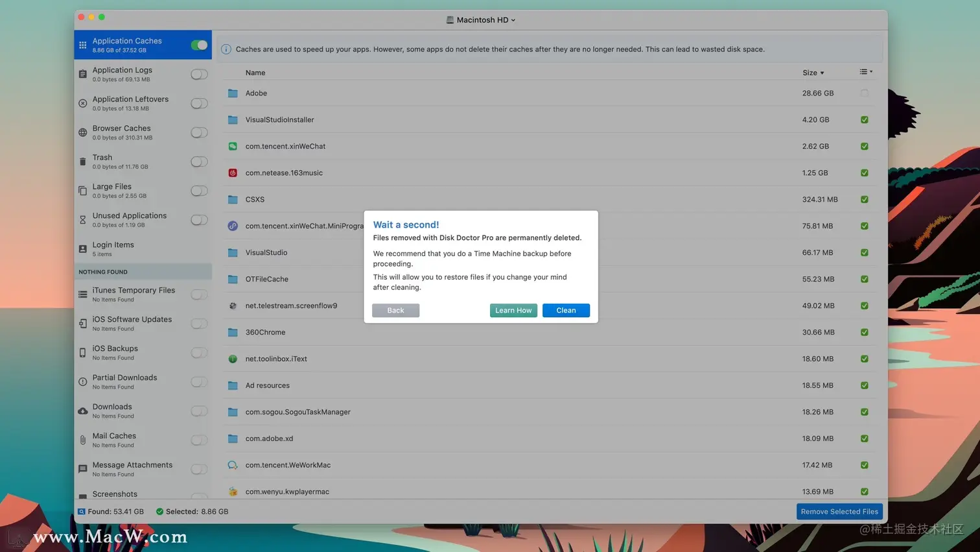Open the Macintosh HD volume dropdown
Viewport: 980px width, 552px height.
point(481,20)
